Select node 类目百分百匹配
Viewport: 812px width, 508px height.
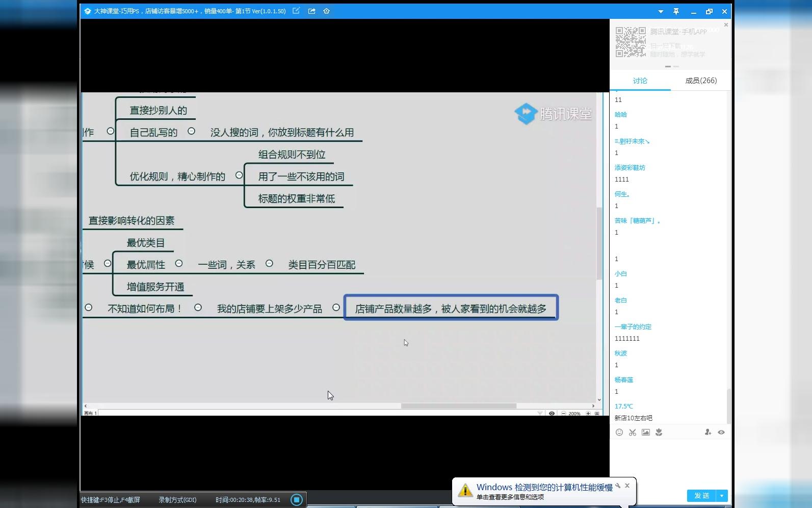pyautogui.click(x=322, y=265)
